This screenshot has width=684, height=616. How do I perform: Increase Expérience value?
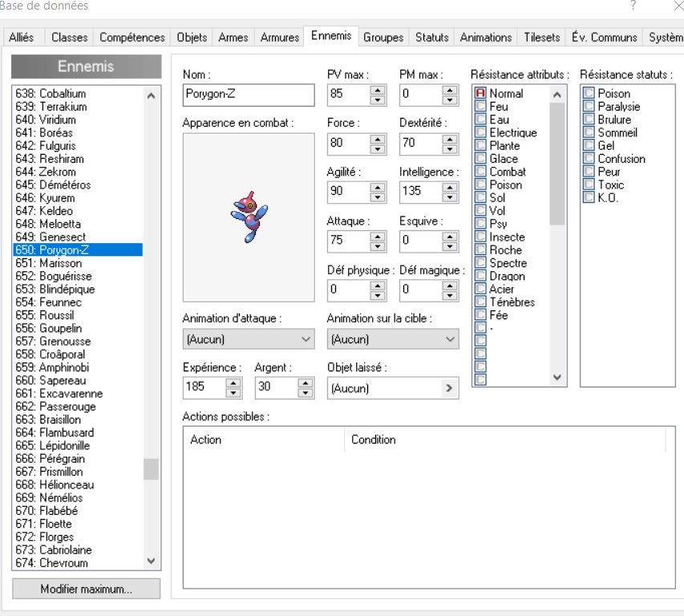(233, 383)
